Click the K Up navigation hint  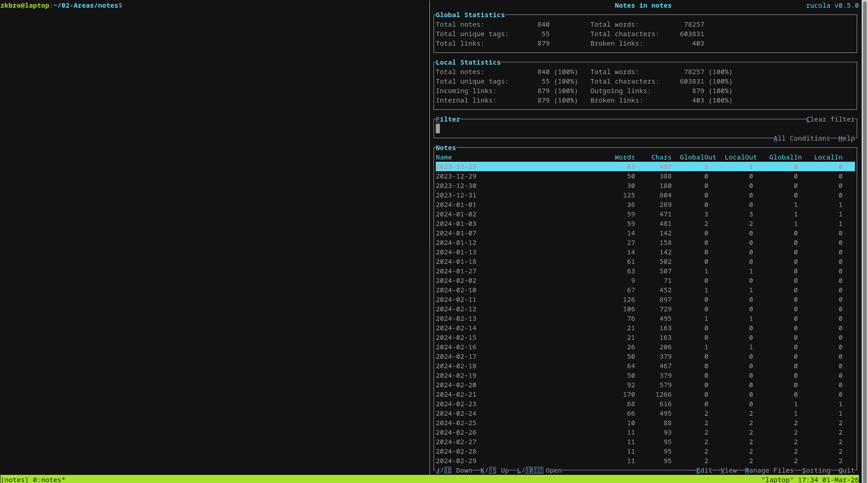pos(494,470)
